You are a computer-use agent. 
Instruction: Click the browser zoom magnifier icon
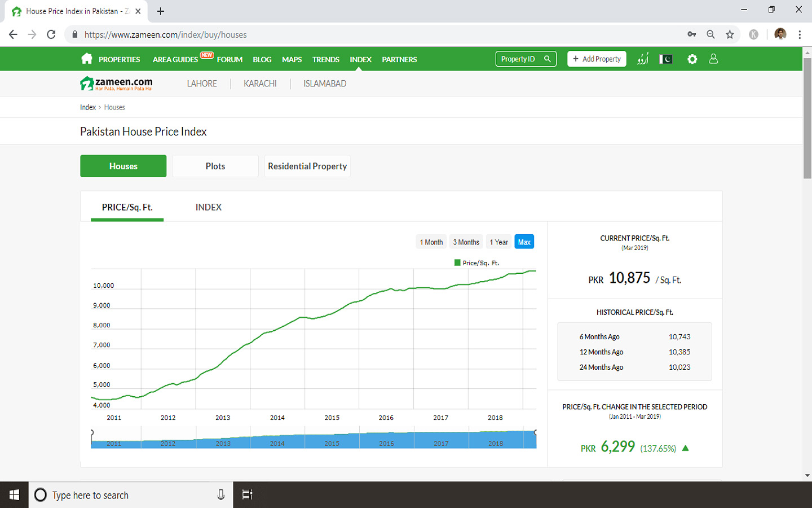click(x=710, y=34)
